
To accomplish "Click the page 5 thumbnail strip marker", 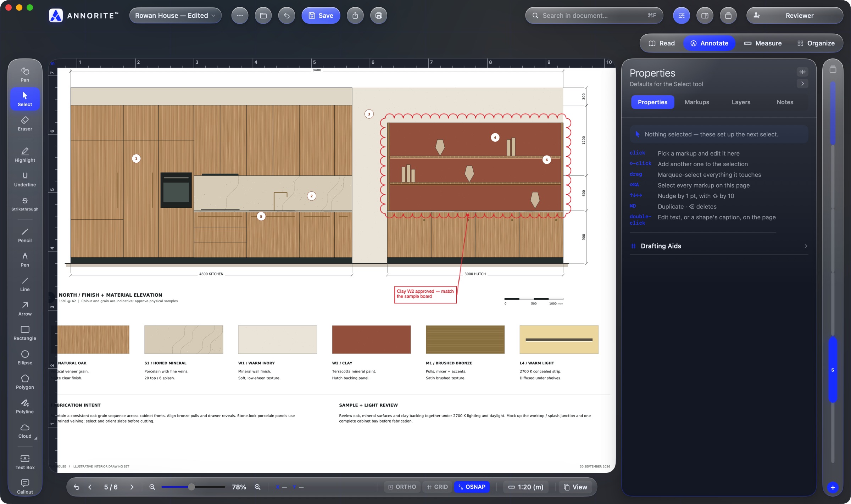I will tap(832, 370).
